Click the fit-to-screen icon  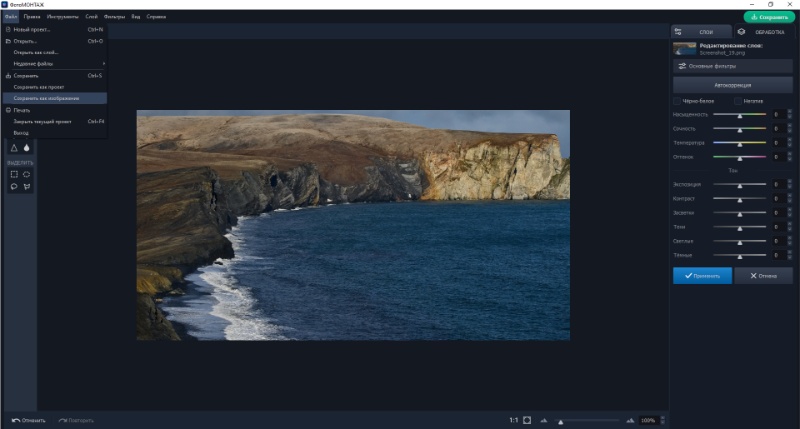coord(527,420)
